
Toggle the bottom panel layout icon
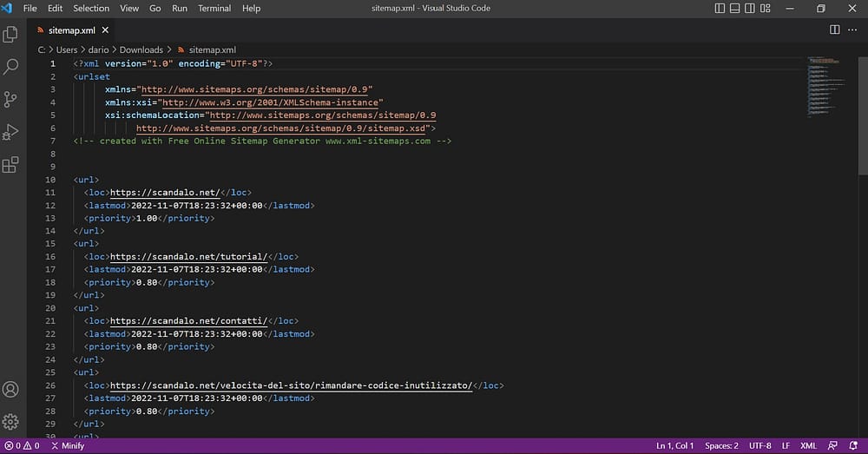(734, 9)
